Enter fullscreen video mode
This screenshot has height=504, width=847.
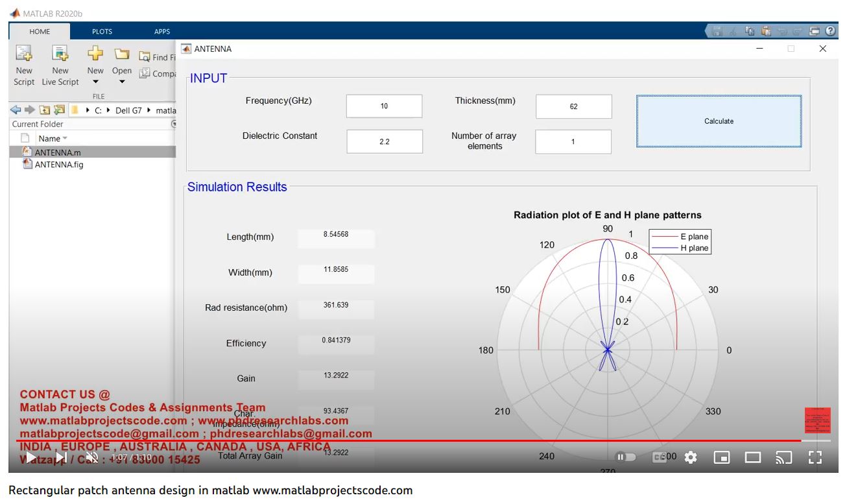815,457
